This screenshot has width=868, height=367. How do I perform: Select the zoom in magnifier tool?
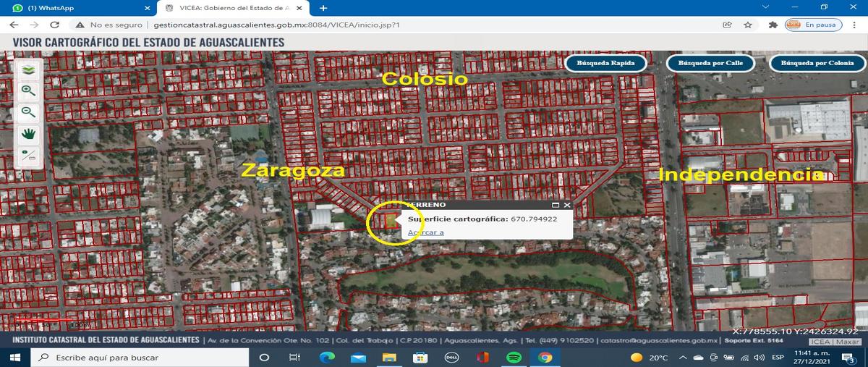tap(28, 90)
